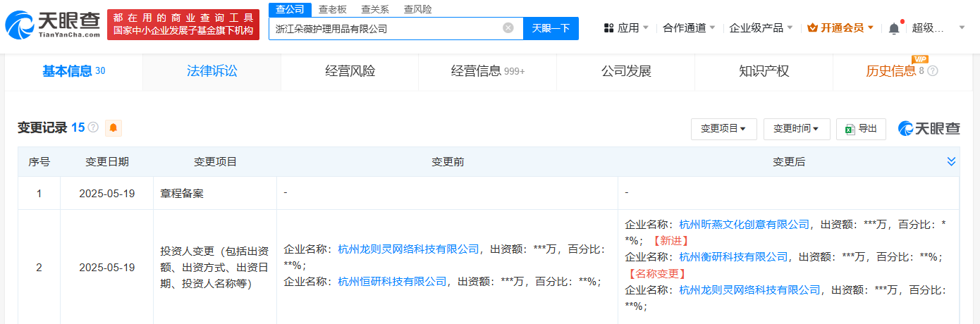Screen dimensions: 980x324
Task: Expand 企业级产品 dropdown menu
Action: point(761,28)
